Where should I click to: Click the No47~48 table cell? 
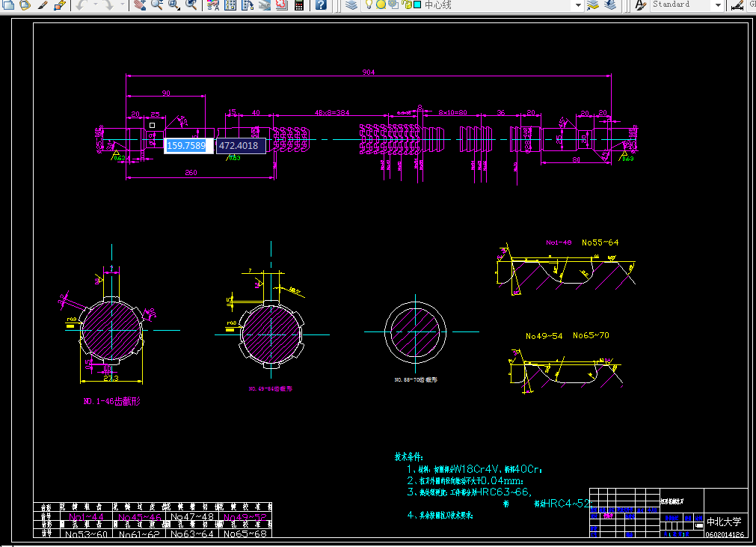click(192, 516)
